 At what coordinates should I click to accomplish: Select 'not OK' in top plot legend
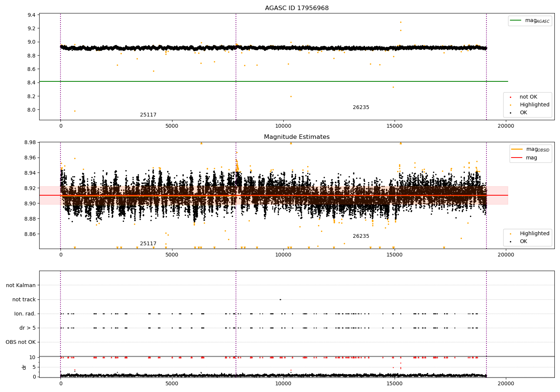[523, 97]
